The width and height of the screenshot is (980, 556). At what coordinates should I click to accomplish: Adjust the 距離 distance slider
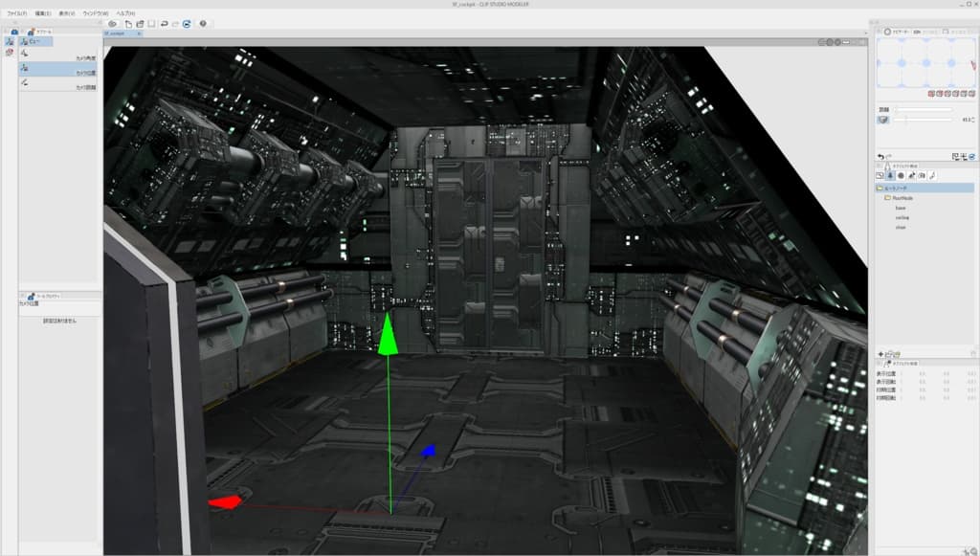point(924,110)
